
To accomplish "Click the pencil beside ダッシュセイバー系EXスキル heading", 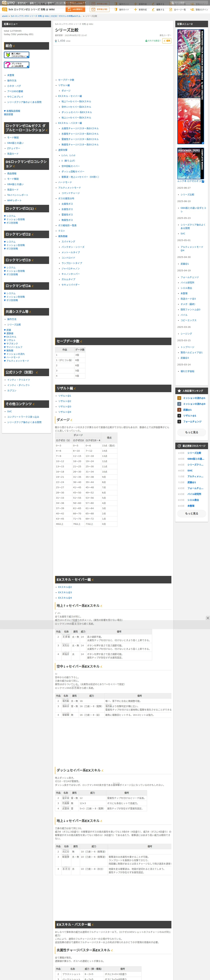I will coord(103,770).
